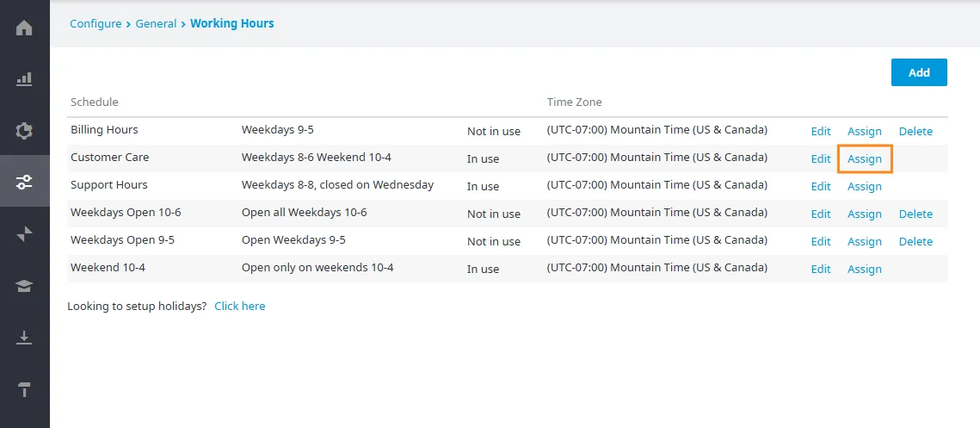Screen dimensions: 980x428
Task: Navigate to General breadcrumb link
Action: (x=157, y=24)
